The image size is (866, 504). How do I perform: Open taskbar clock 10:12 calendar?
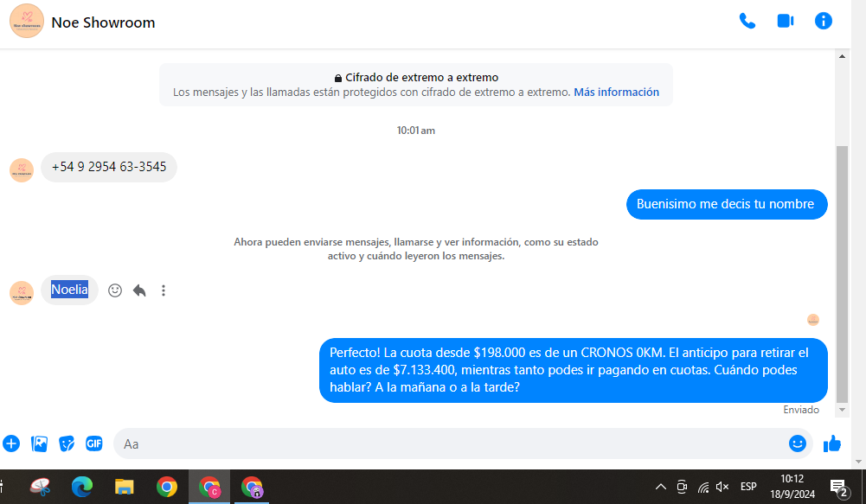pyautogui.click(x=792, y=487)
